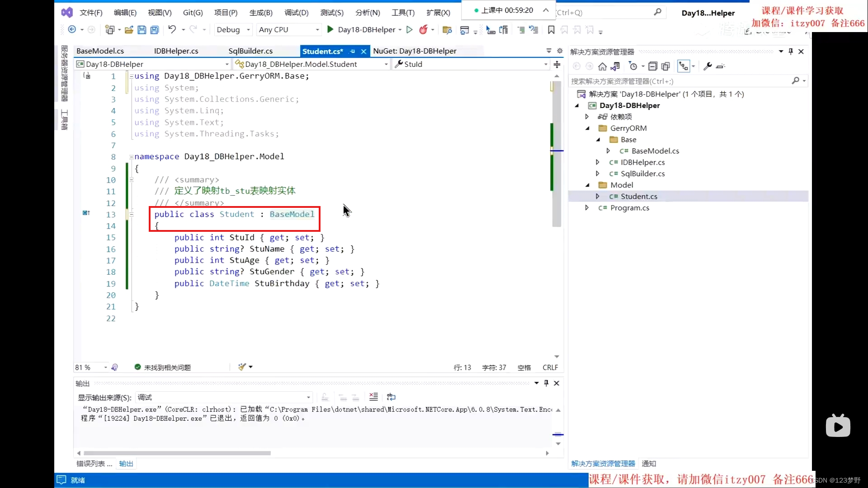Toggle pin on the Student.cs tab
868x488 pixels.
(352, 52)
